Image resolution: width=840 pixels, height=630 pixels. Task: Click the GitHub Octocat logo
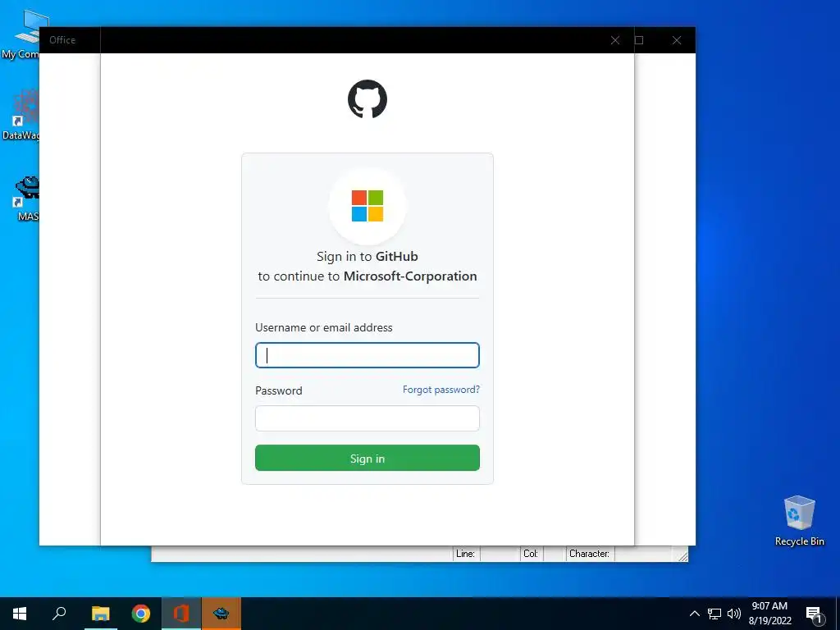[367, 99]
